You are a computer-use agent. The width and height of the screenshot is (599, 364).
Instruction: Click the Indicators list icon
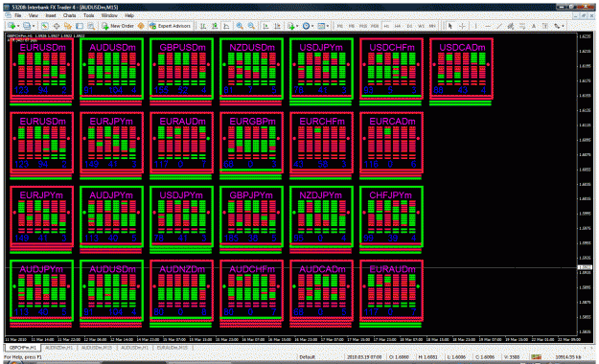pyautogui.click(x=291, y=26)
